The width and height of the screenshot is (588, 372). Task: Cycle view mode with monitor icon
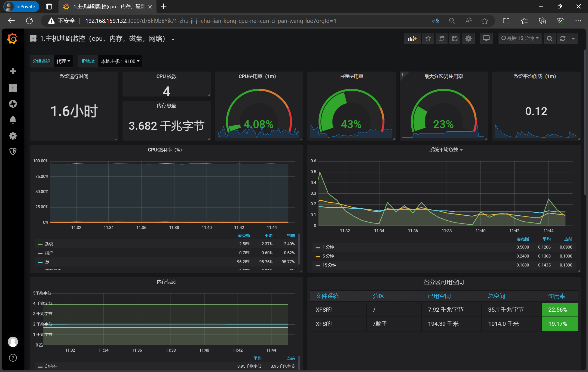tap(486, 39)
